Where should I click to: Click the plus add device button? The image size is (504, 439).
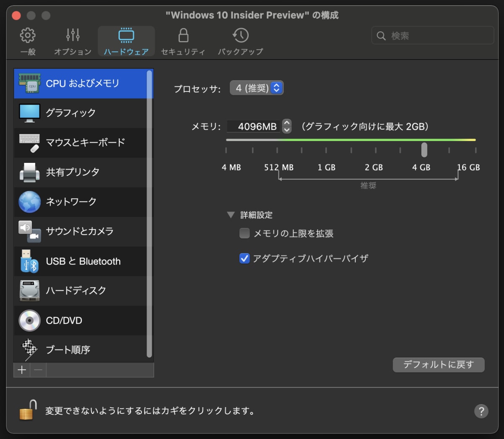(x=22, y=370)
